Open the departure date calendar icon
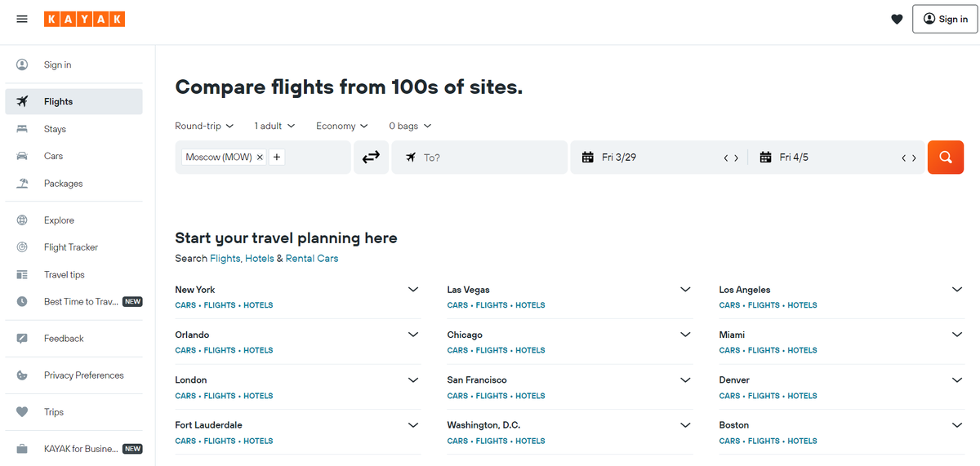 click(x=587, y=158)
